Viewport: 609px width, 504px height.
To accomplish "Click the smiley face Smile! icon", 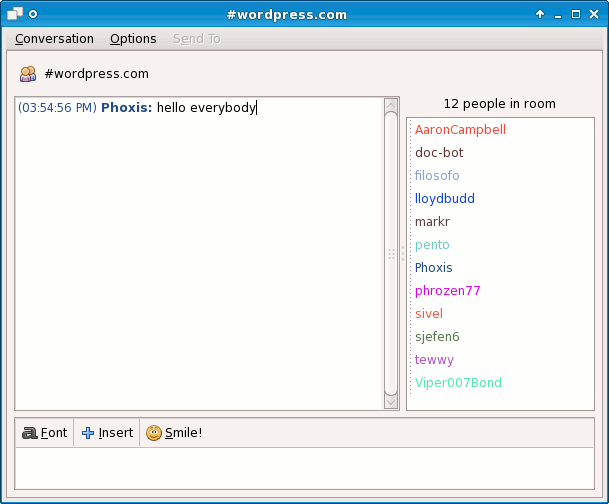I will pos(154,433).
